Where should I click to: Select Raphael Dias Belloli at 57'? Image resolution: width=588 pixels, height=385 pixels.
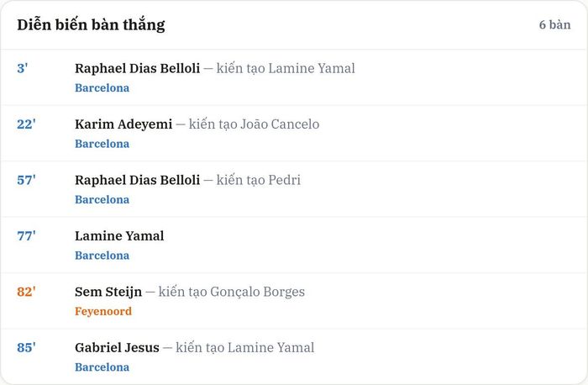137,180
